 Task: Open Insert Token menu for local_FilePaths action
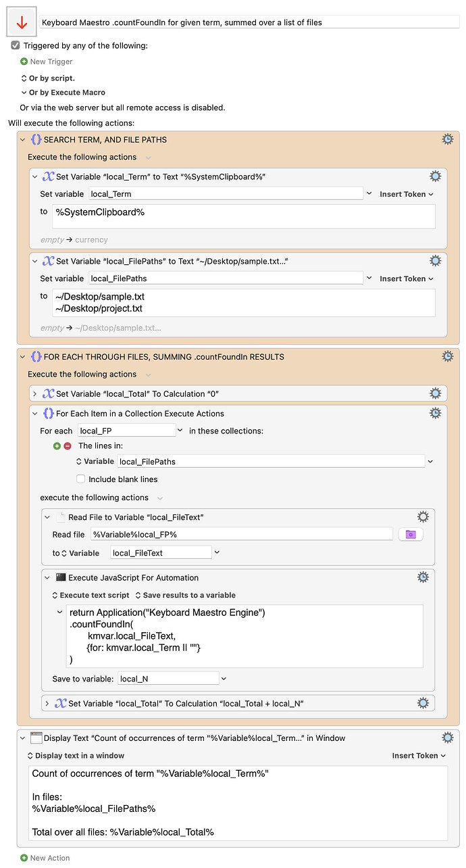(406, 279)
